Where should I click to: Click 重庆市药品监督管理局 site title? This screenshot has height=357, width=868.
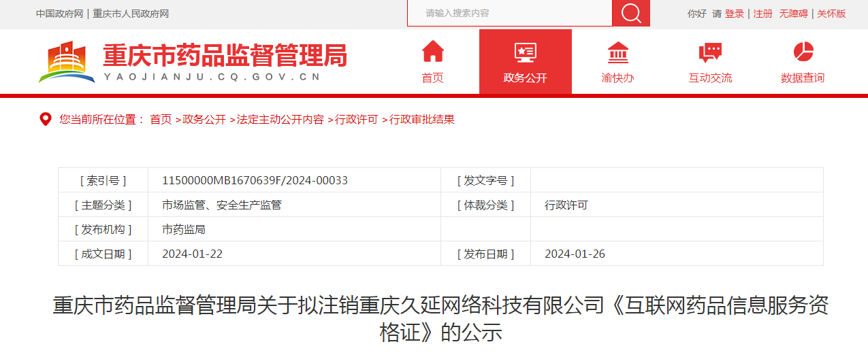coord(225,55)
